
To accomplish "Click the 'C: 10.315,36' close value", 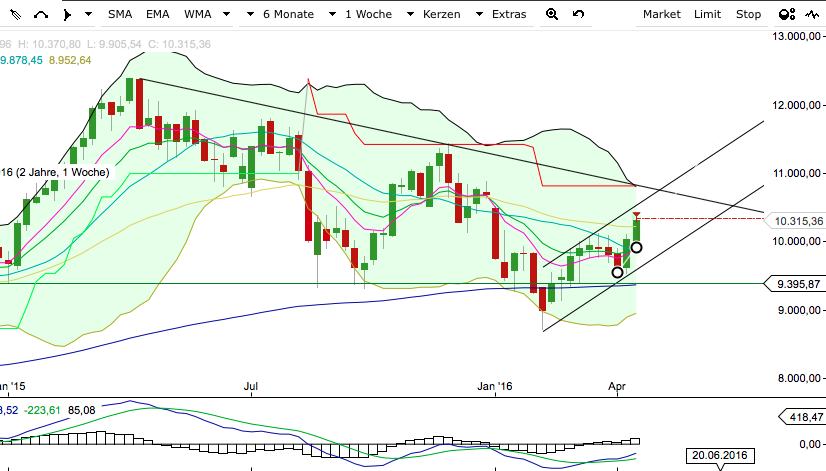I will 179,44.
